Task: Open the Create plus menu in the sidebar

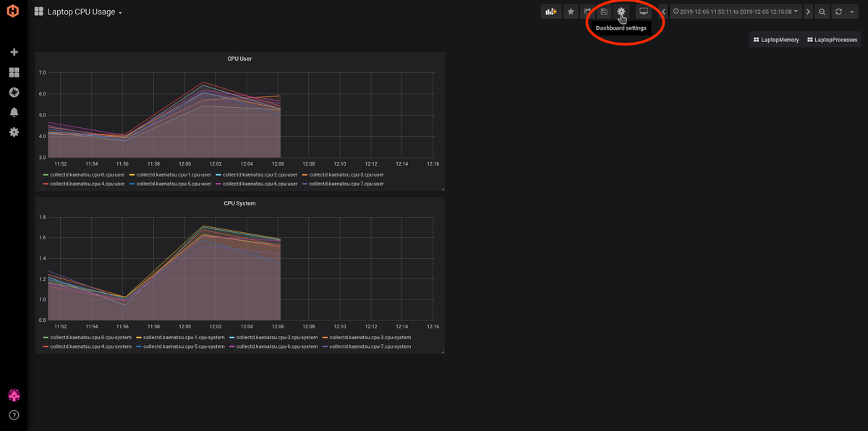Action: click(14, 52)
